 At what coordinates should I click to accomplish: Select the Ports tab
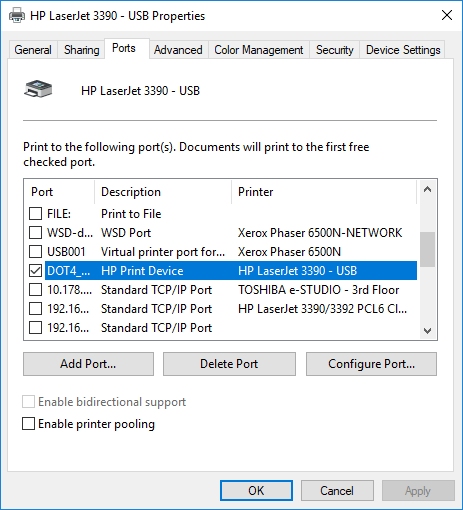click(x=127, y=49)
